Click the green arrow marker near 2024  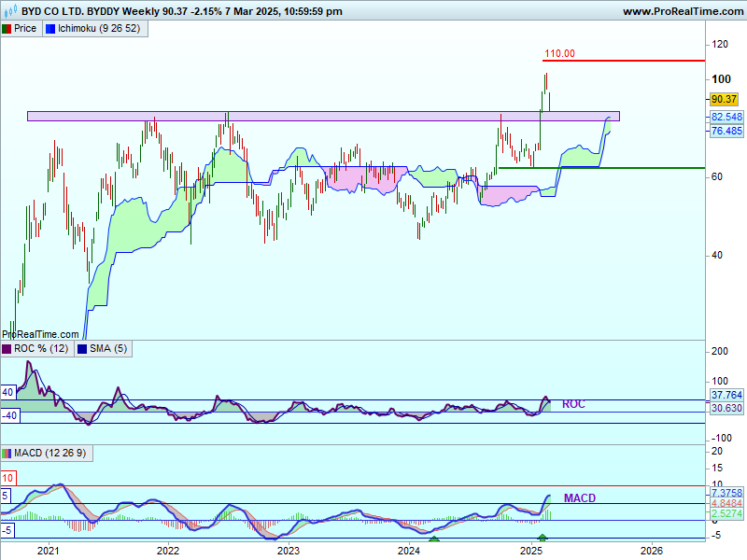click(x=433, y=539)
